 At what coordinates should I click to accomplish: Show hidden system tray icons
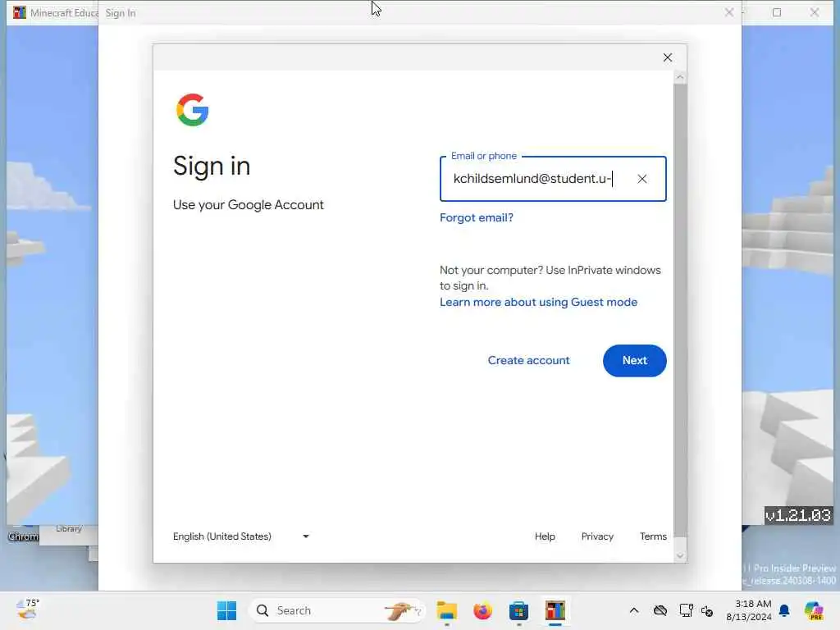pos(634,610)
